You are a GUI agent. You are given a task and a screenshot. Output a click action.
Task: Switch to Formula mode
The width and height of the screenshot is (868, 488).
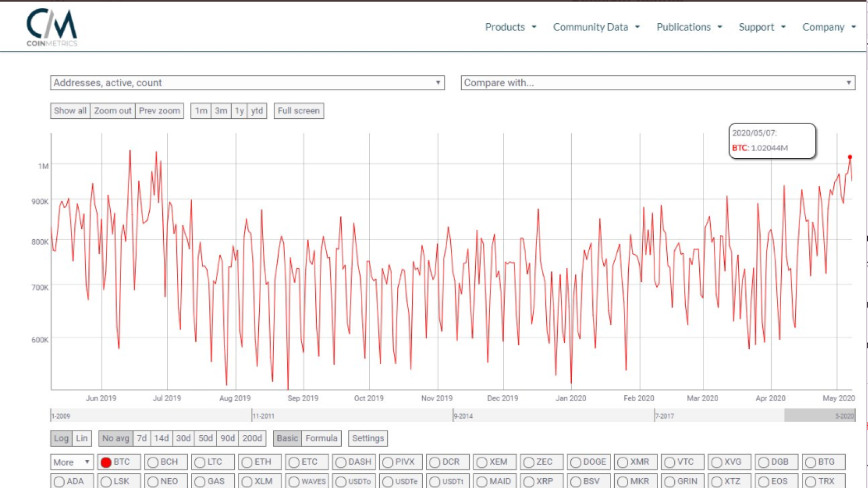click(322, 438)
